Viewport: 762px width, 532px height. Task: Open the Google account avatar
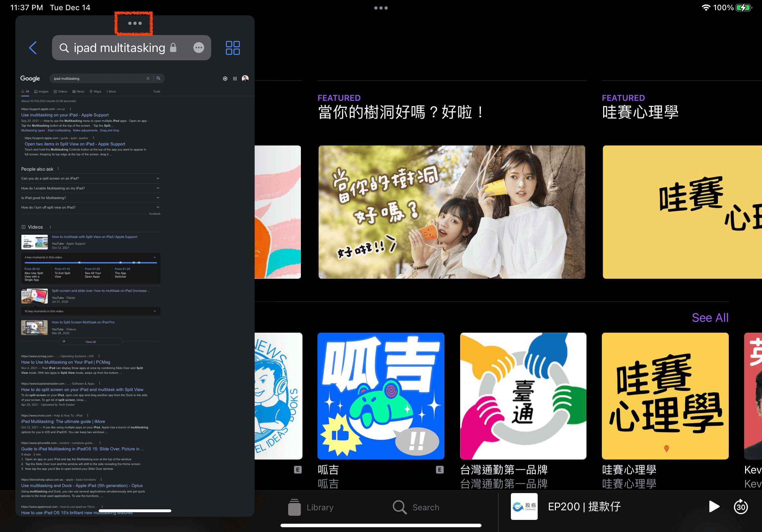point(245,78)
